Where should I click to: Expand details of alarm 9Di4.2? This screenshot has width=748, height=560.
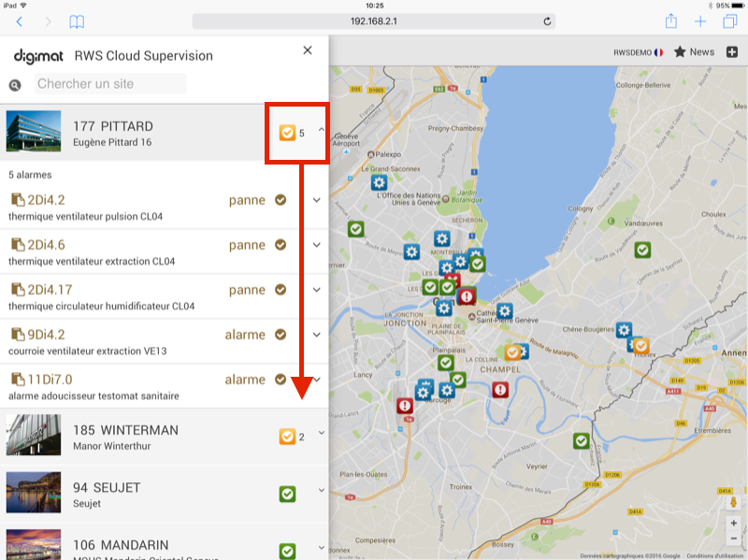click(x=317, y=335)
